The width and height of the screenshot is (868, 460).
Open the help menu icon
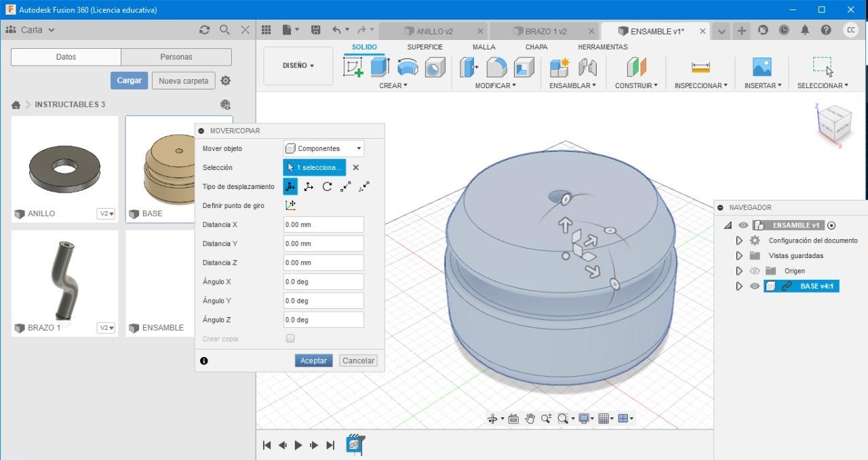point(826,30)
